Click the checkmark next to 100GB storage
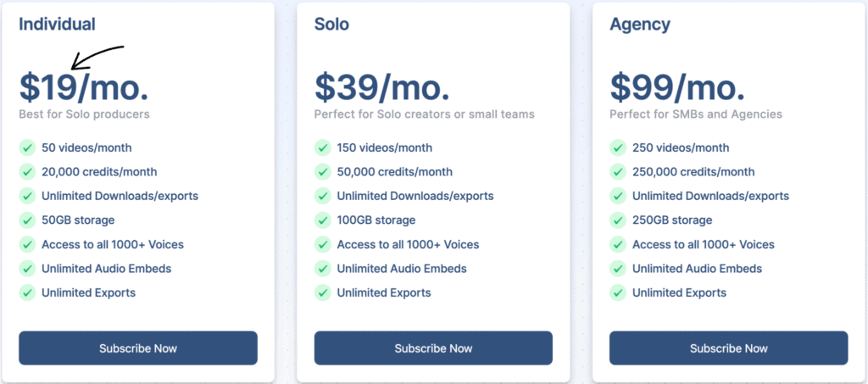The height and width of the screenshot is (384, 868). click(323, 220)
